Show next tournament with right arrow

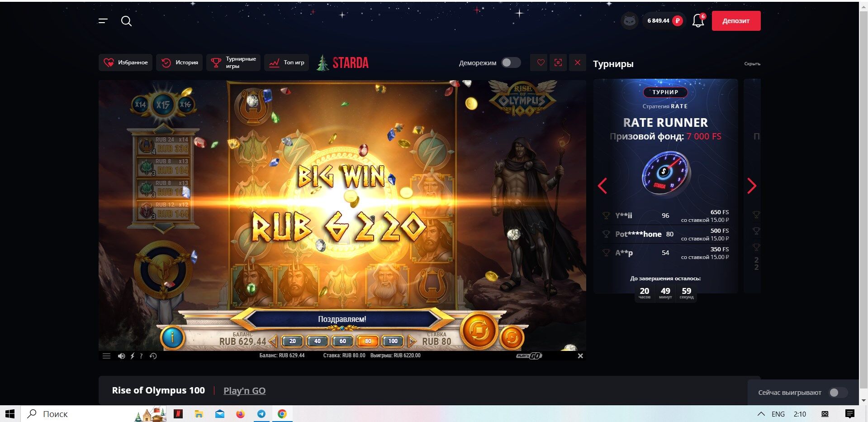pos(752,186)
